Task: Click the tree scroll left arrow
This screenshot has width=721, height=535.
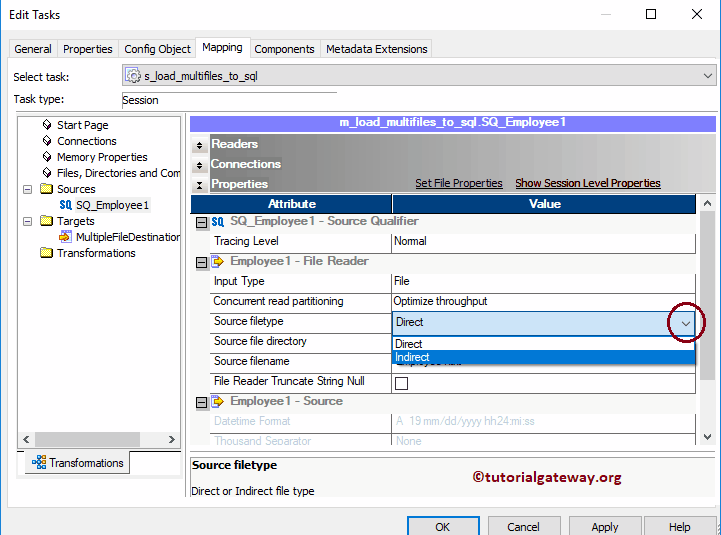Action: (26, 439)
